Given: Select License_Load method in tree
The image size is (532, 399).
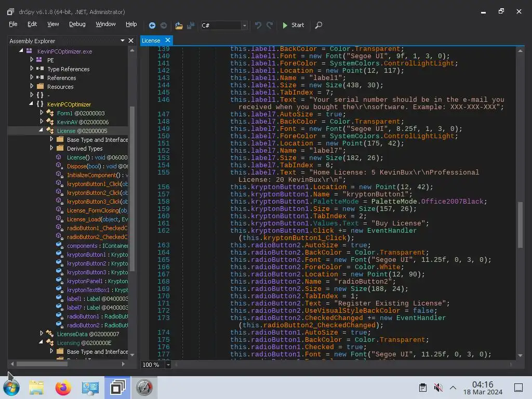Looking at the screenshot, I should tap(97, 219).
